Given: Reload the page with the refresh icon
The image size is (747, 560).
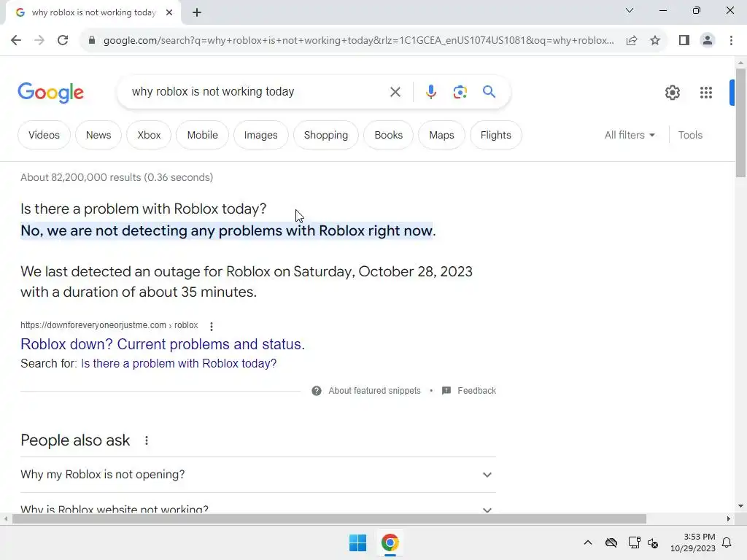Looking at the screenshot, I should point(63,40).
